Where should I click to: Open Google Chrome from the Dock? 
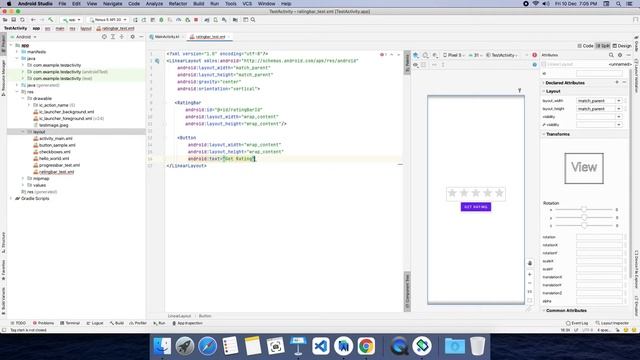tap(366, 346)
